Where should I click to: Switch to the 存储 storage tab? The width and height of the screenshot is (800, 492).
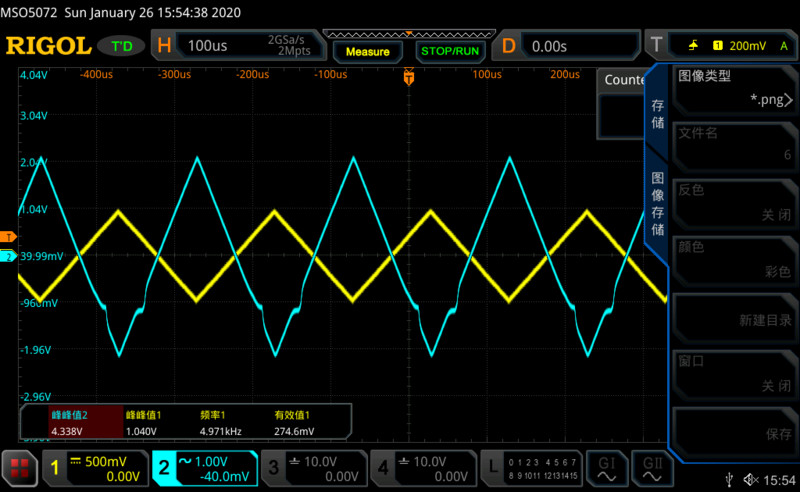(x=657, y=113)
